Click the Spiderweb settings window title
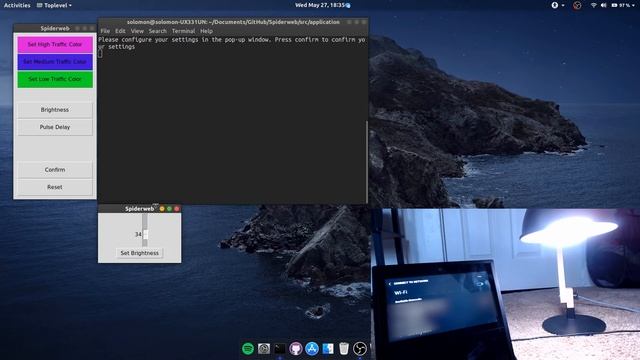The image size is (640, 360). (55, 28)
